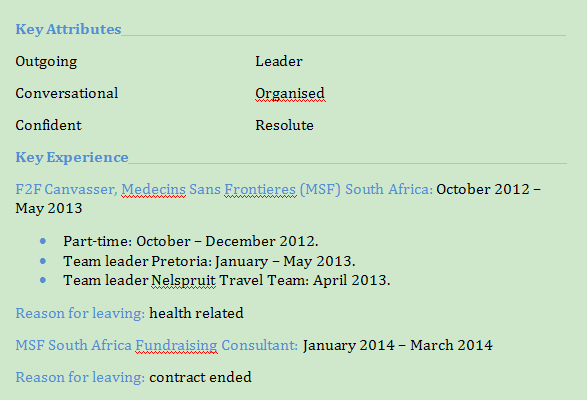Click the underlined word Frontieres
The height and width of the screenshot is (400, 587).
click(x=260, y=189)
